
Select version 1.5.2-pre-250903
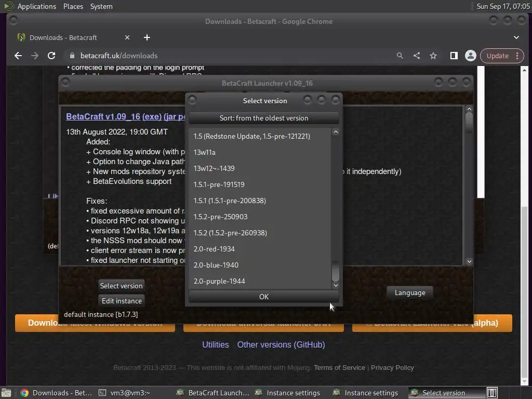260,217
